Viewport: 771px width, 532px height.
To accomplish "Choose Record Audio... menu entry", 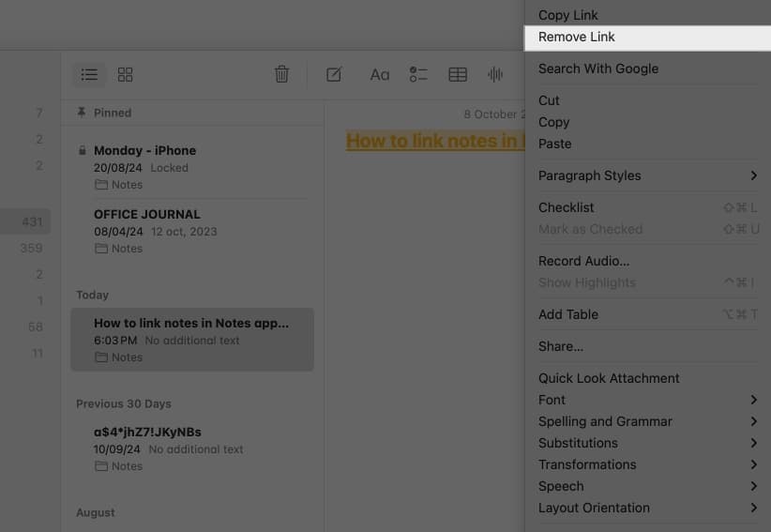I will click(x=647, y=261).
